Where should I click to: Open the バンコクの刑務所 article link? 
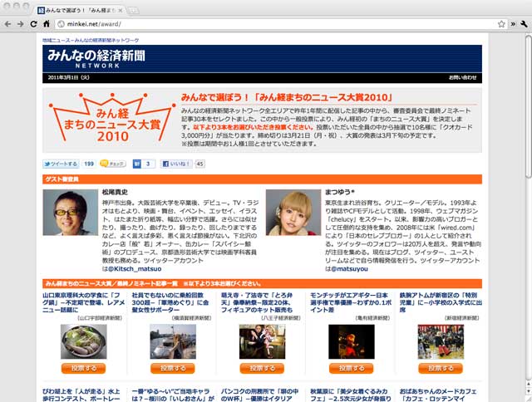[259, 395]
